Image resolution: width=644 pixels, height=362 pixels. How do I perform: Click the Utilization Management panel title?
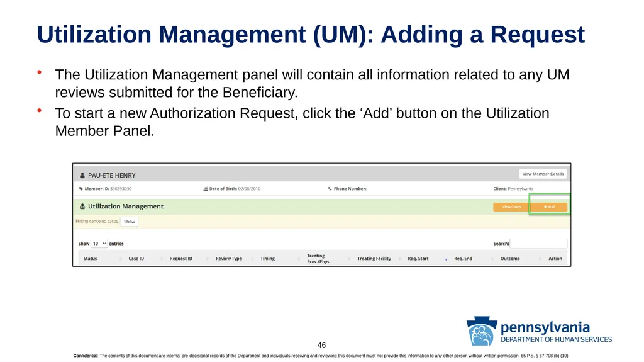coord(126,206)
